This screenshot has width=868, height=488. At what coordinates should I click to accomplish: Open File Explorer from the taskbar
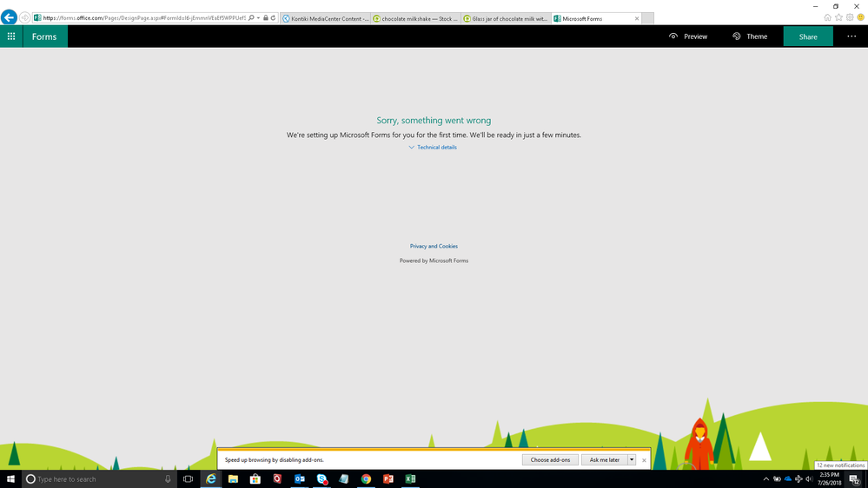click(233, 479)
